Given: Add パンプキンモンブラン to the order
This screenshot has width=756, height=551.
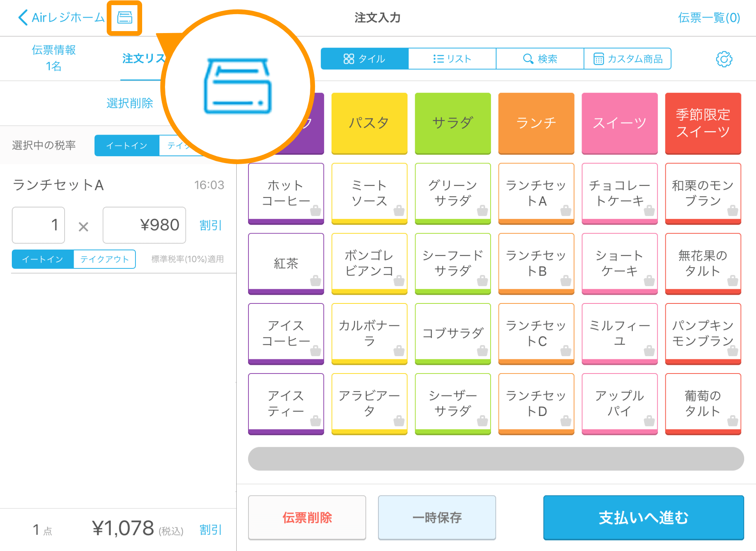Looking at the screenshot, I should [x=703, y=333].
